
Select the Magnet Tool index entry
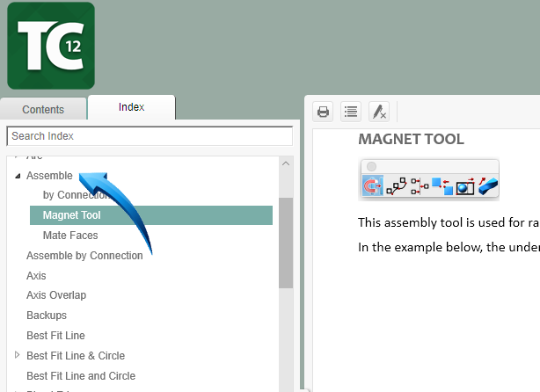click(x=151, y=215)
